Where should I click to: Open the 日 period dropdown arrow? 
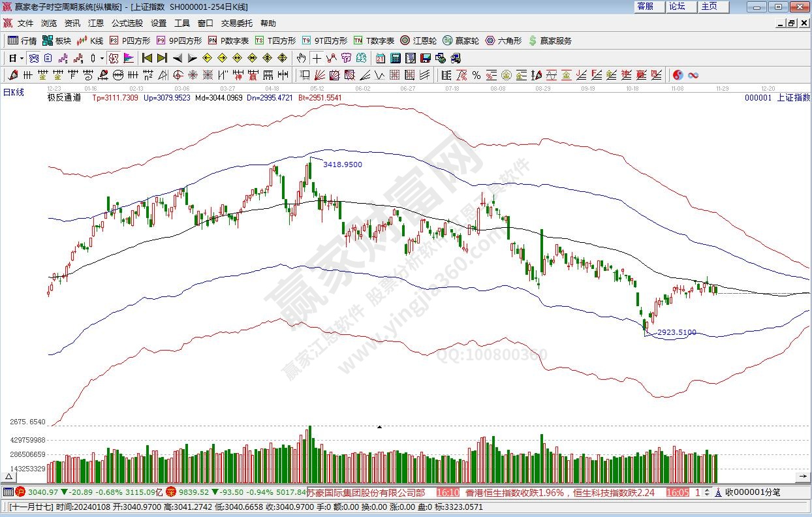pos(22,58)
